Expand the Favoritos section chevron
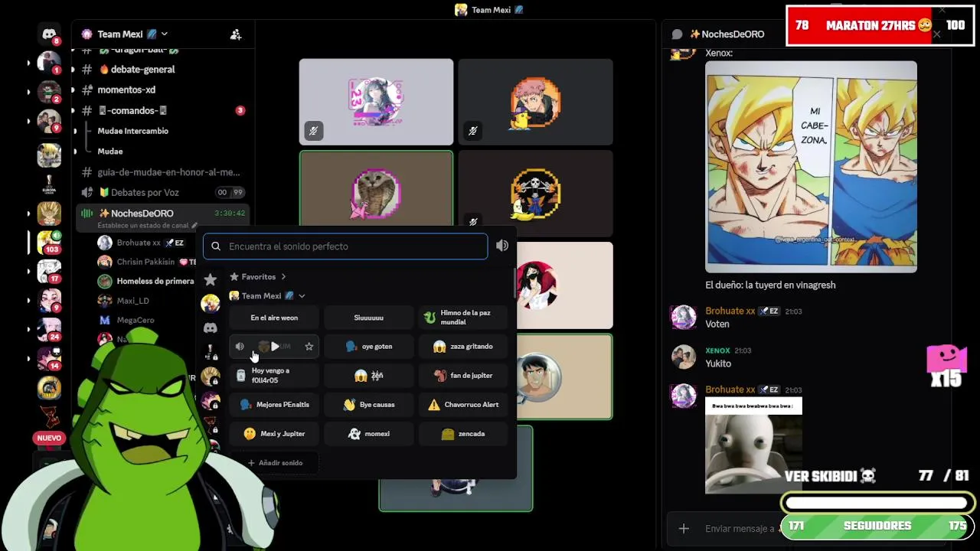Viewport: 980px width, 551px height. [x=283, y=277]
